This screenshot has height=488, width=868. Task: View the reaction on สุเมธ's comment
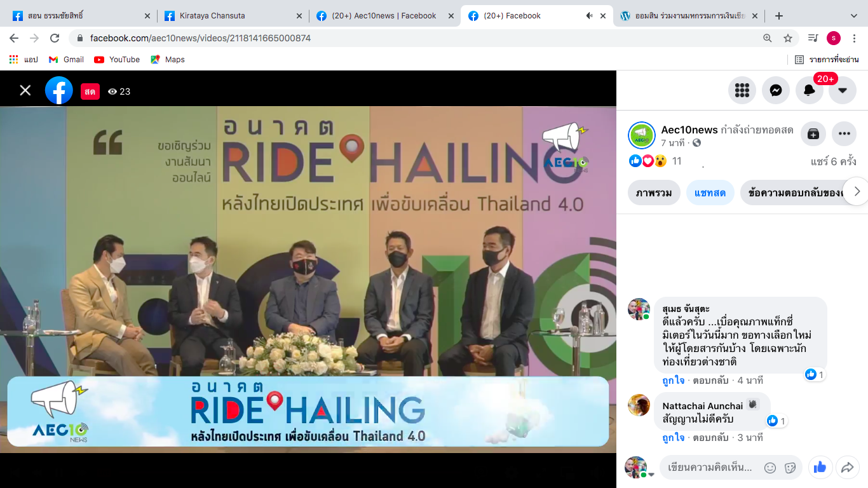815,375
